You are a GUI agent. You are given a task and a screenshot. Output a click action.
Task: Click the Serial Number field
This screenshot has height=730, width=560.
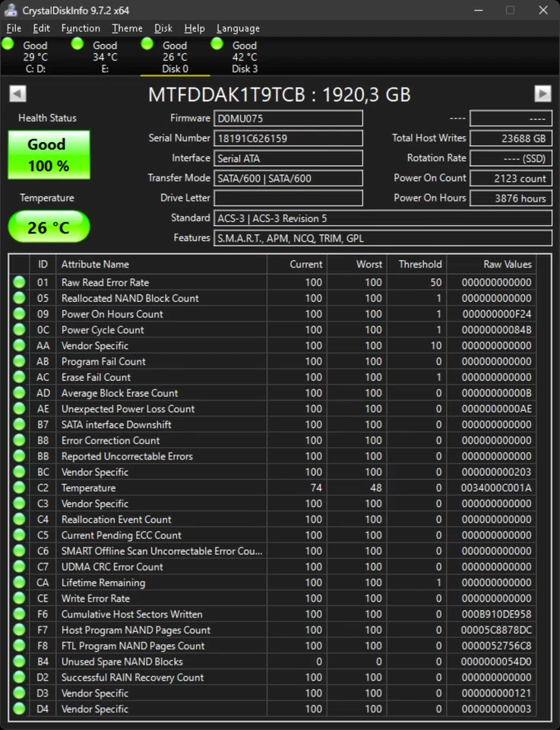pos(288,138)
